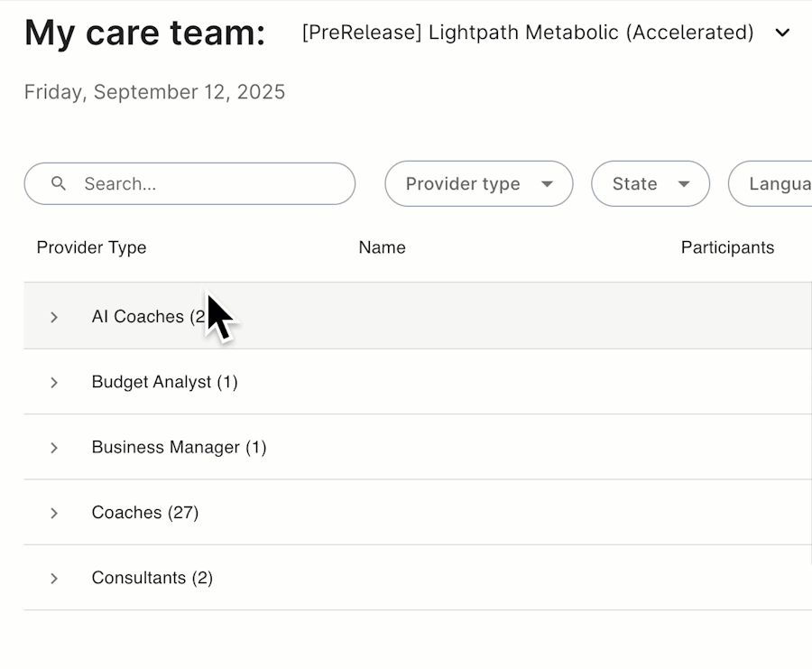
Task: Click the Provider Type column header
Action: coord(91,248)
